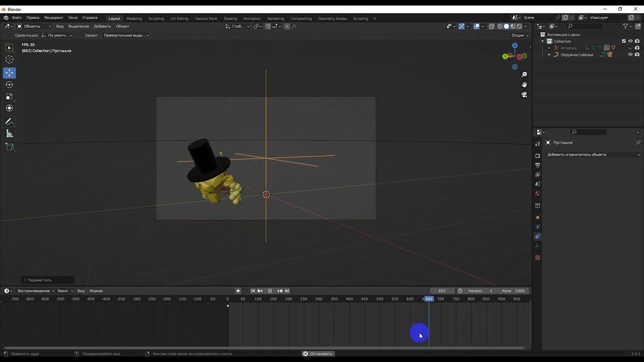Open the World properties tab

pos(537,194)
